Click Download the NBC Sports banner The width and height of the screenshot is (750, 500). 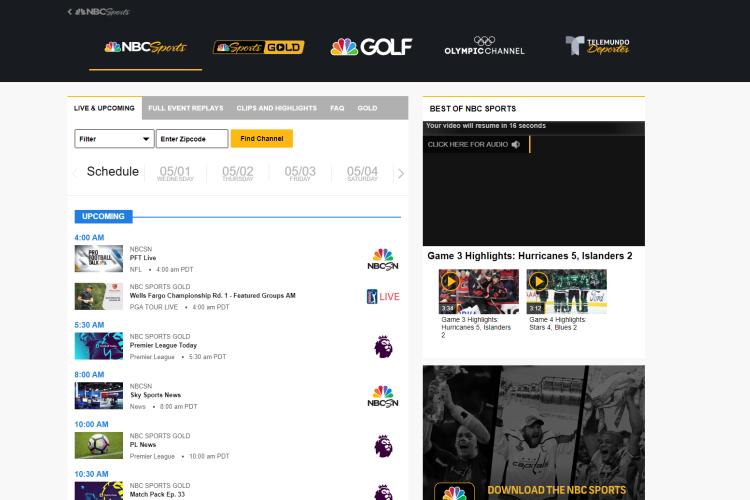[x=534, y=433]
